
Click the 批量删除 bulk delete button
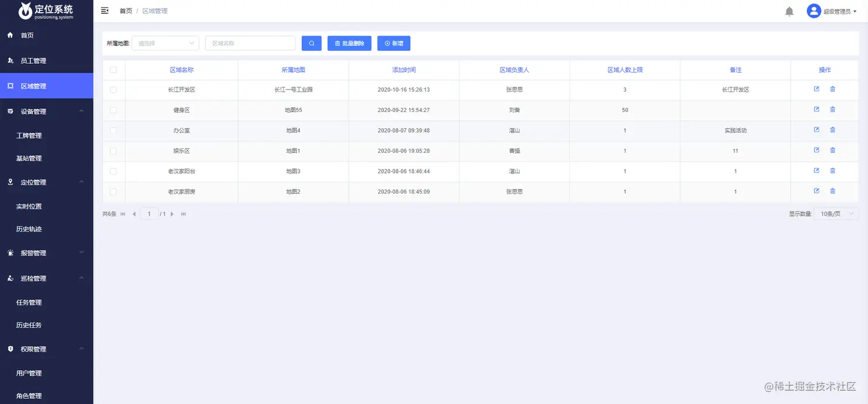pyautogui.click(x=350, y=43)
